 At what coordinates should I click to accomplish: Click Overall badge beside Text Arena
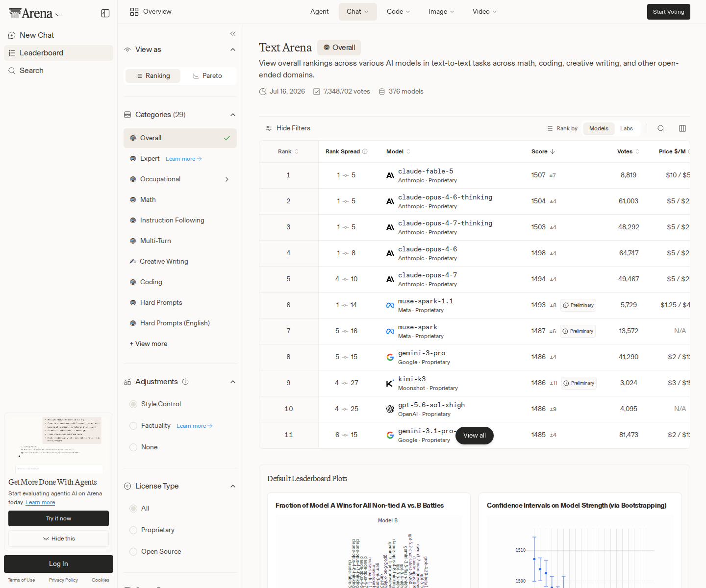[x=339, y=48]
